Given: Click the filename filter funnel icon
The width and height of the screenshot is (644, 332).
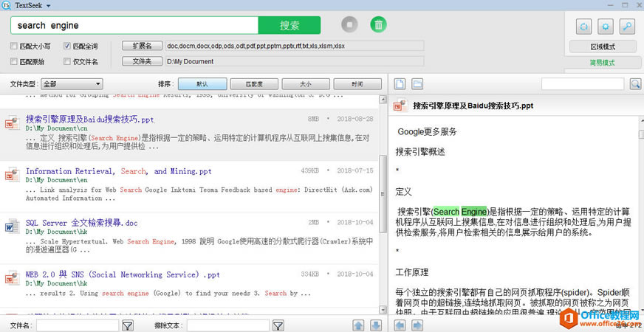Looking at the screenshot, I should click(x=129, y=326).
